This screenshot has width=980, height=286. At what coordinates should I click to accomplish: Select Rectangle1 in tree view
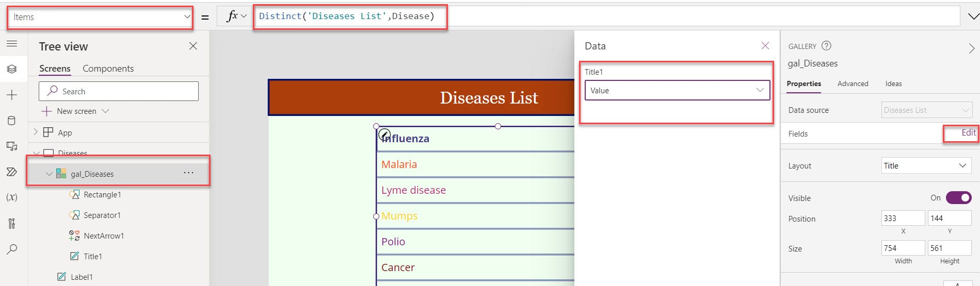102,194
